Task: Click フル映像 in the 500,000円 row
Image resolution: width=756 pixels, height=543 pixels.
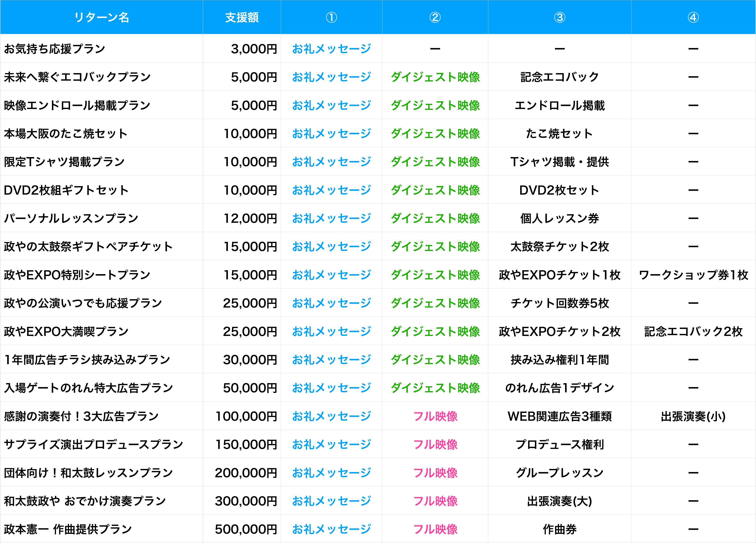Action: pyautogui.click(x=435, y=529)
